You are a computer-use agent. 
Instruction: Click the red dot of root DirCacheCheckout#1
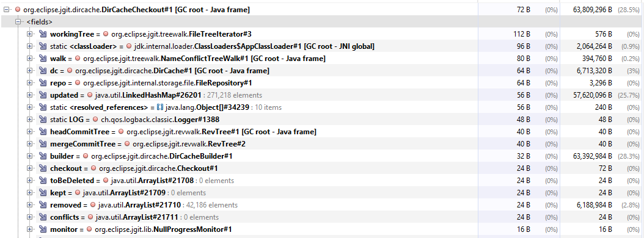(18, 9)
